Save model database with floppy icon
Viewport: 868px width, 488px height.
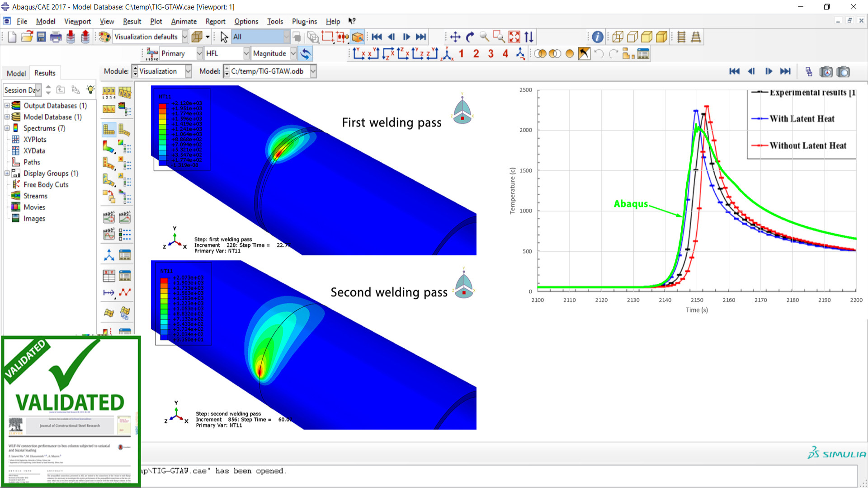(x=41, y=37)
